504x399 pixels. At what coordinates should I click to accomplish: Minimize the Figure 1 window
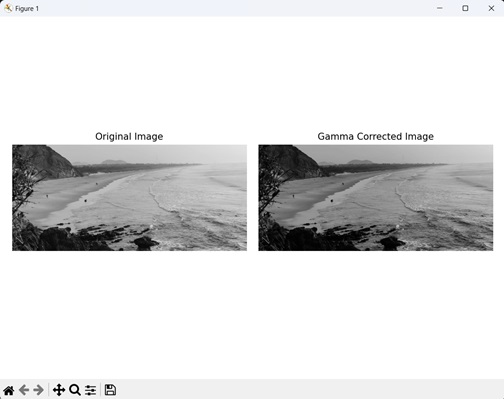[x=440, y=8]
